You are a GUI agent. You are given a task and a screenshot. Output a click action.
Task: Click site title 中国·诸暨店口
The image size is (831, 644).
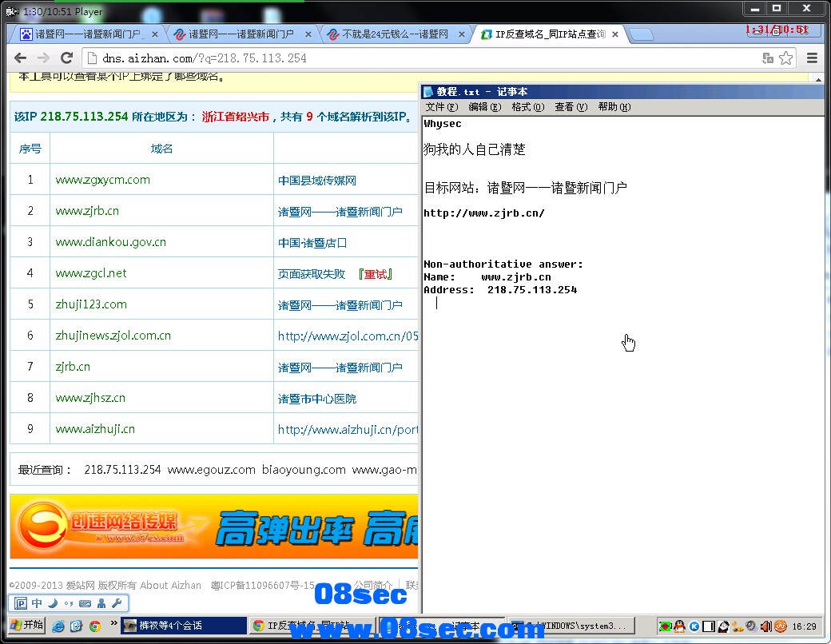point(312,243)
